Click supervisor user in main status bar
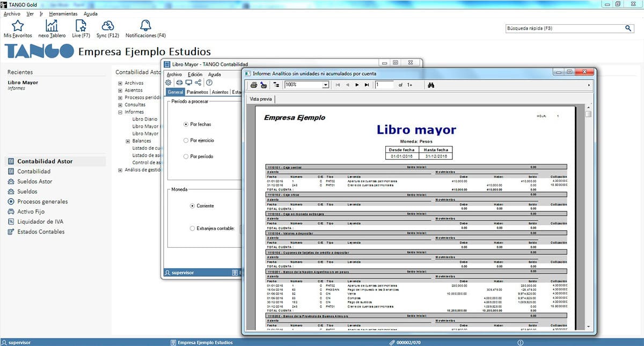This screenshot has width=644, height=346. [20, 342]
